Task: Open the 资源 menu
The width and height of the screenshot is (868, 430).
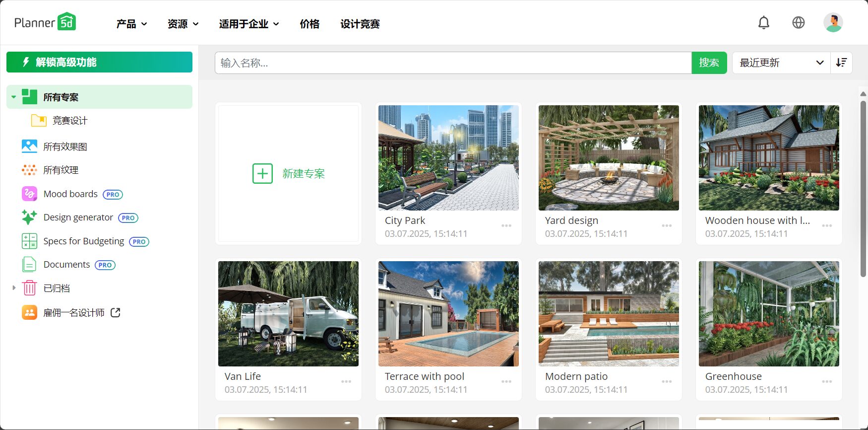Action: click(x=183, y=24)
